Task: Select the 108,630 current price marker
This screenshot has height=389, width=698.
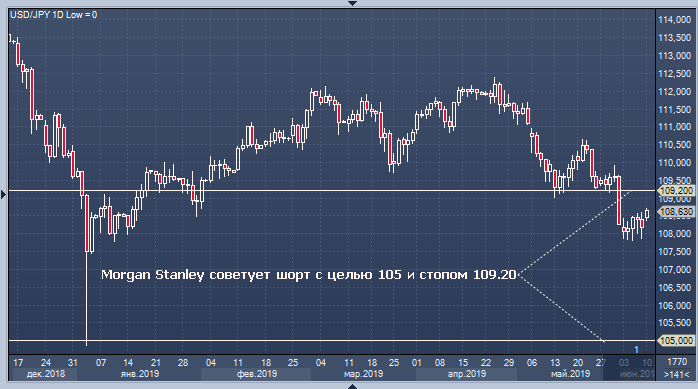Action: coord(676,211)
